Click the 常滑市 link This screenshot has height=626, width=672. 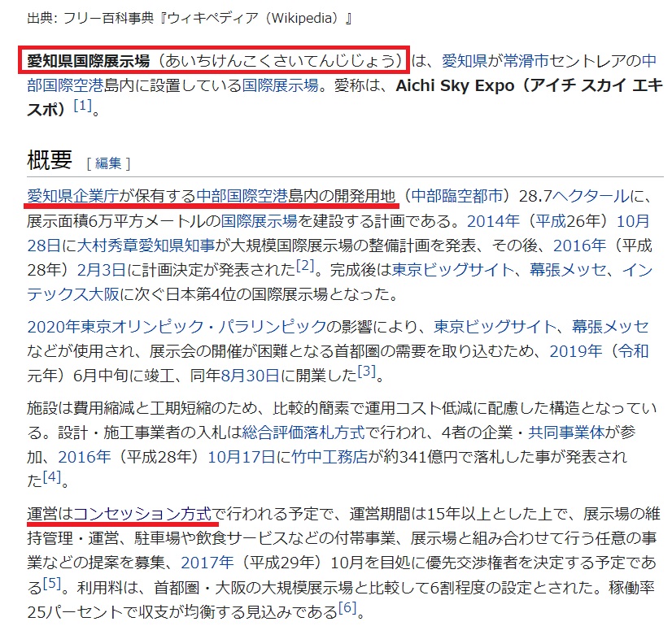tap(526, 61)
